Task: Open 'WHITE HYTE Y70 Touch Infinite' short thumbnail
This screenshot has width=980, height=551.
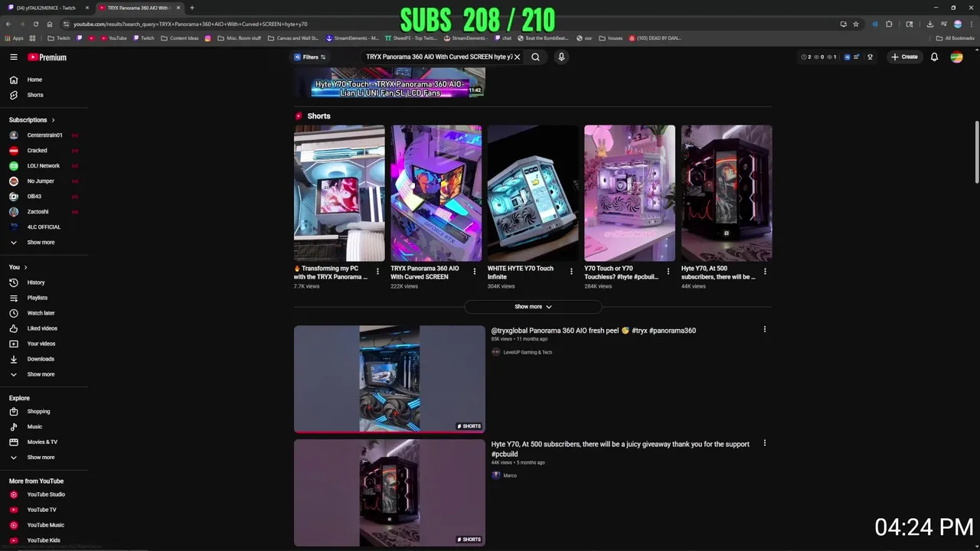Action: (x=533, y=193)
